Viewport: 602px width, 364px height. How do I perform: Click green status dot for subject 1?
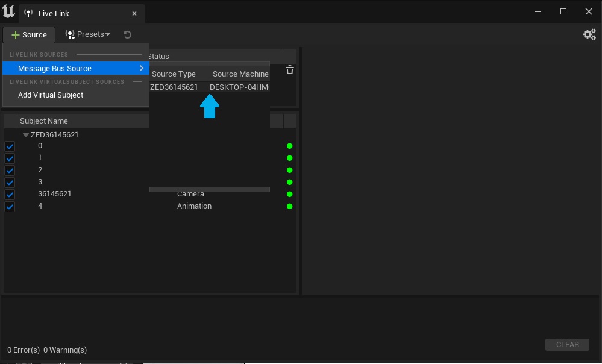[289, 158]
